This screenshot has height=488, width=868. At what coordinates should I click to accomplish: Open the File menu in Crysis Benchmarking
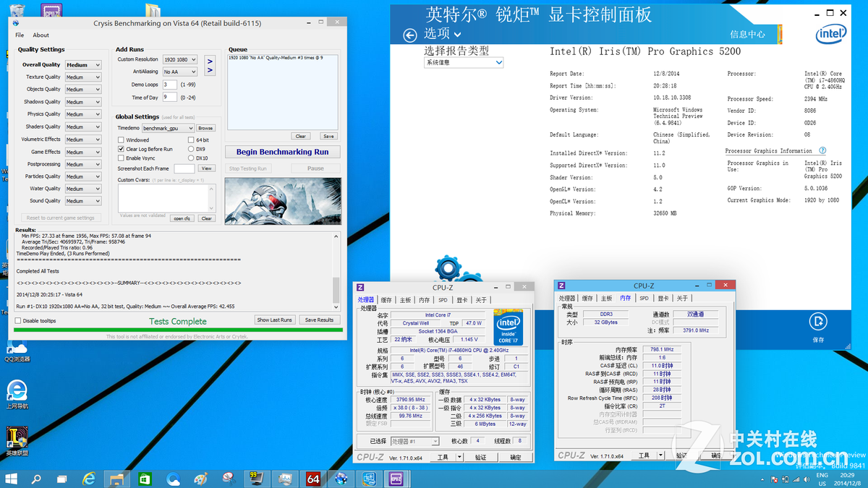click(19, 35)
